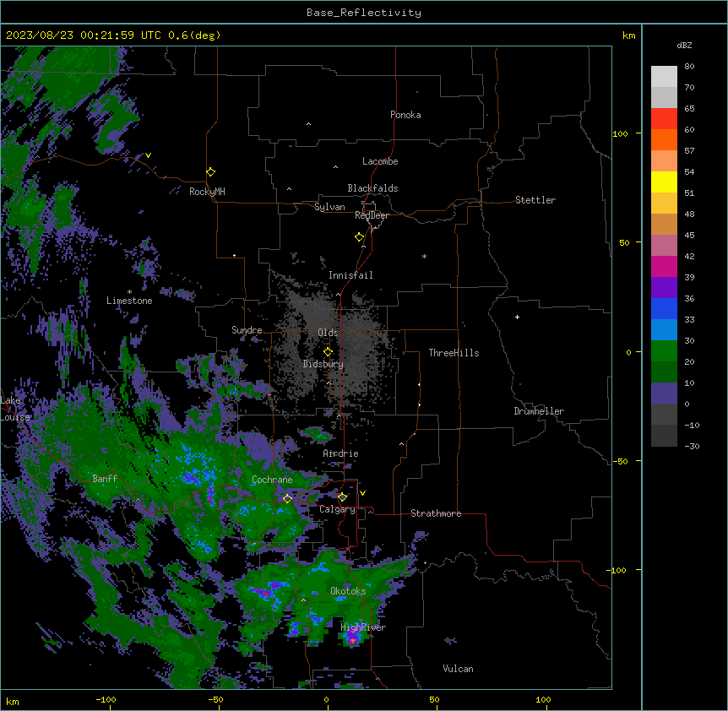Click the yellow V marker northwest of RockyMH
This screenshot has width=728, height=711.
click(x=148, y=155)
